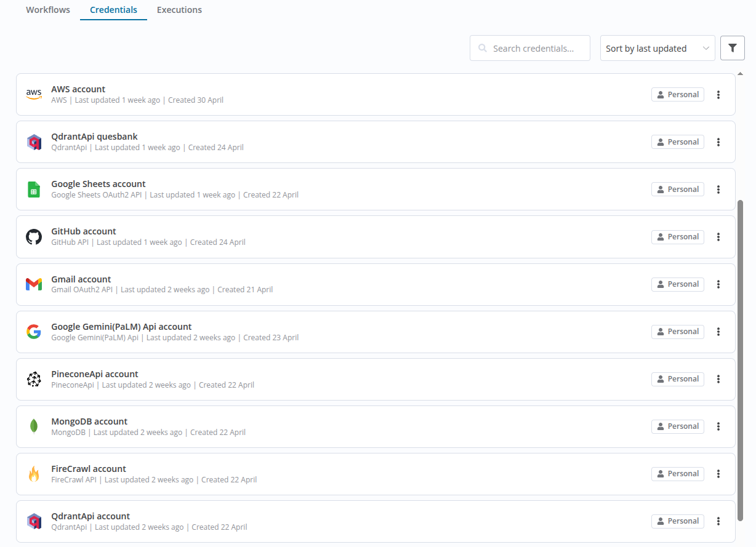Click the GitHub account icon
The image size is (756, 547).
(x=34, y=236)
